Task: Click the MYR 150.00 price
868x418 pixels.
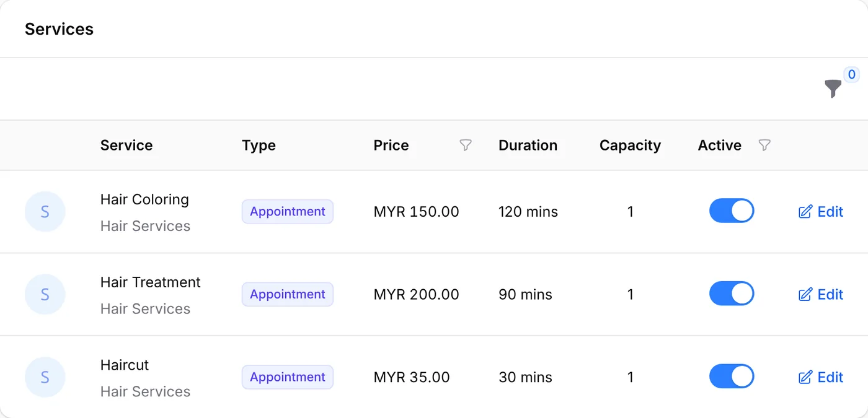Action: click(x=417, y=212)
